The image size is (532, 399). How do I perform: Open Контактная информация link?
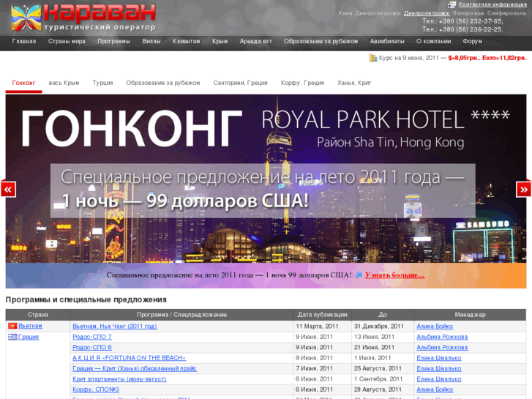click(x=492, y=4)
